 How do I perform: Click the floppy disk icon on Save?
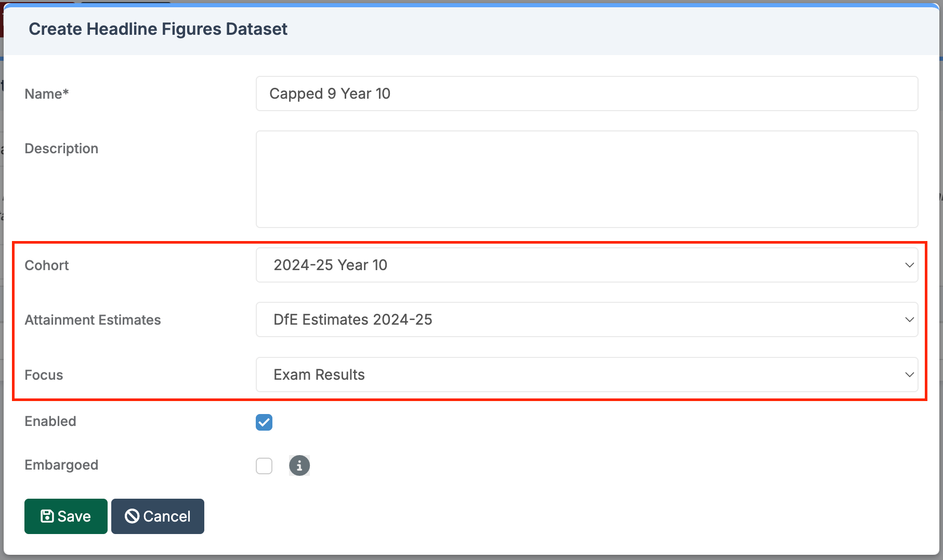coord(47,516)
